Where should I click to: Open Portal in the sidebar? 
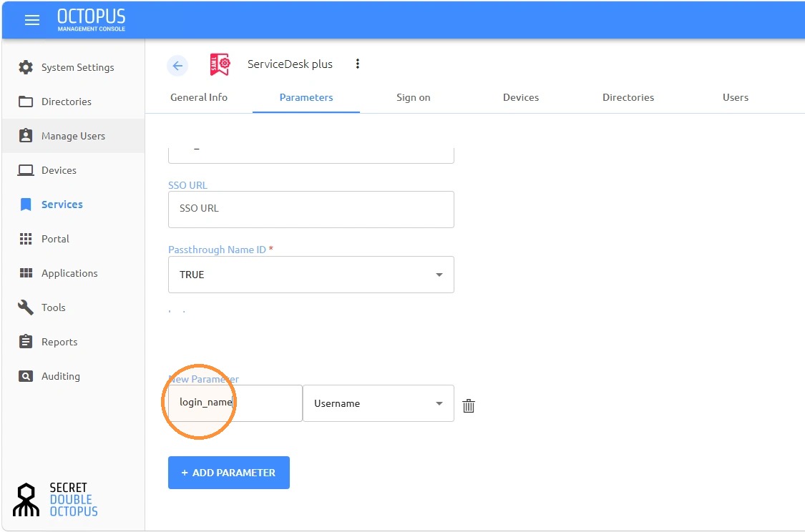[74, 239]
